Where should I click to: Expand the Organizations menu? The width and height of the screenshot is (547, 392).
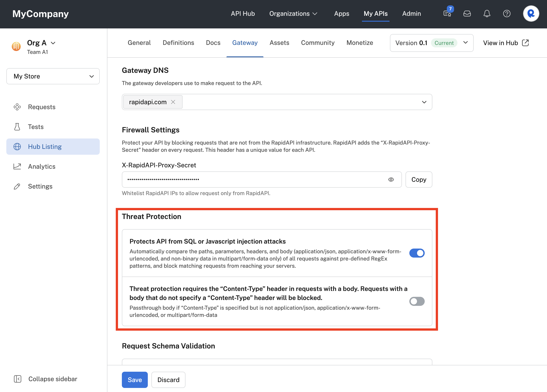tap(293, 14)
